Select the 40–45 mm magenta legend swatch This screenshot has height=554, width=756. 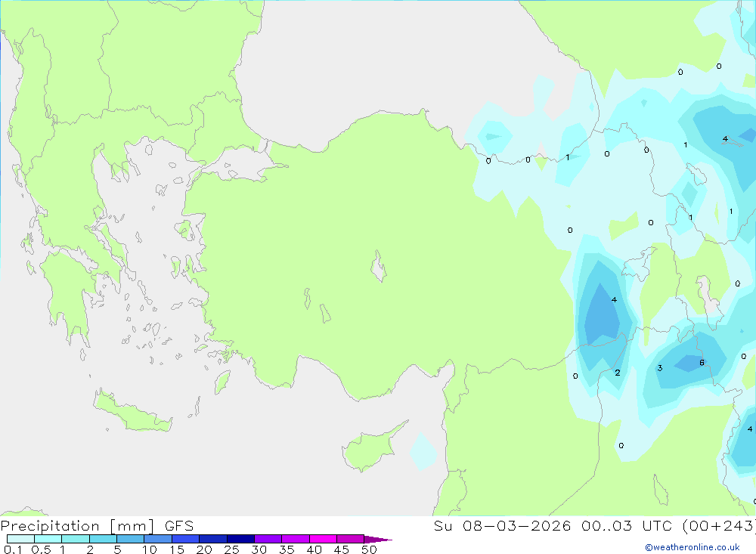click(x=323, y=539)
